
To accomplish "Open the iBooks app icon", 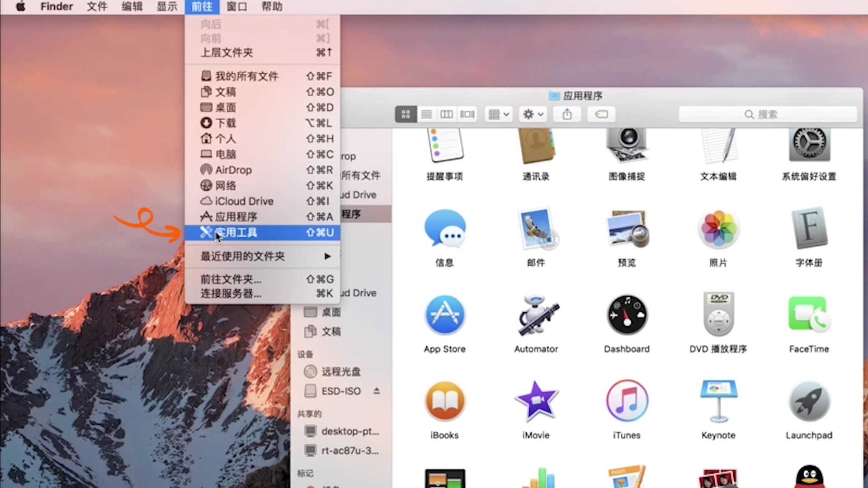I will tap(445, 401).
